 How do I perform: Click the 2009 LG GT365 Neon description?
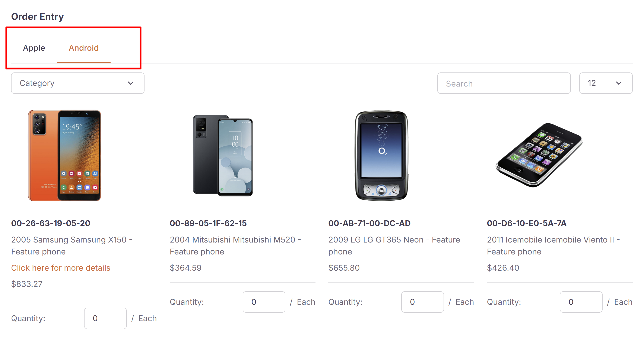coord(394,245)
